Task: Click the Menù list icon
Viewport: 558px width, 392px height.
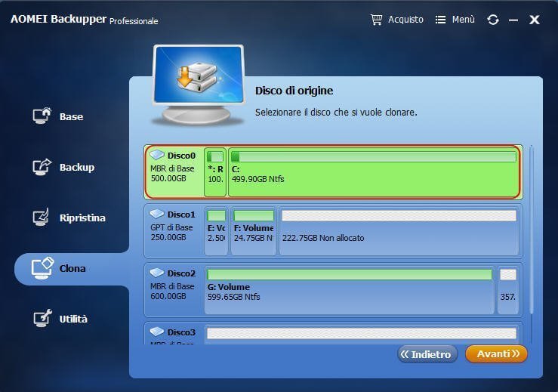Action: pyautogui.click(x=440, y=20)
